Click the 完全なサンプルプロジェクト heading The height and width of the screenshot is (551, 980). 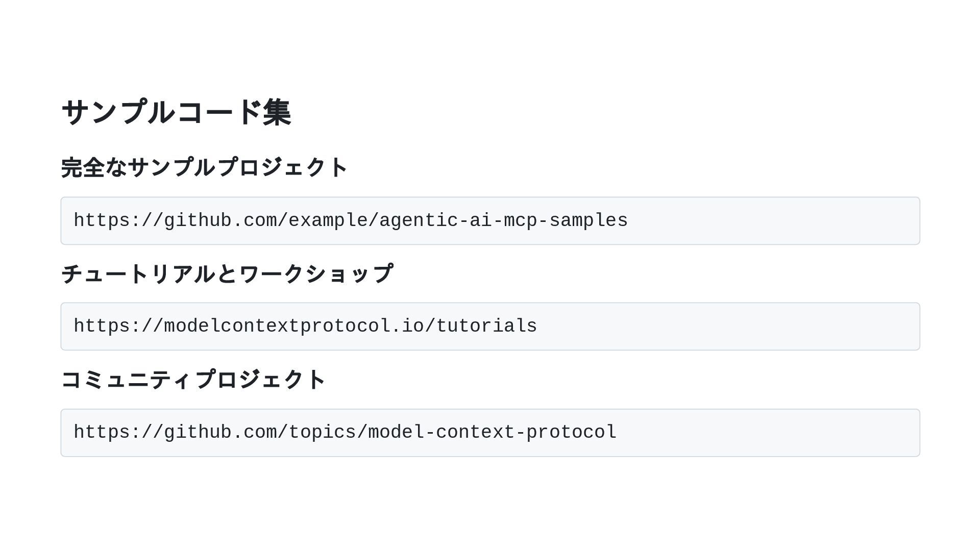[x=204, y=167]
